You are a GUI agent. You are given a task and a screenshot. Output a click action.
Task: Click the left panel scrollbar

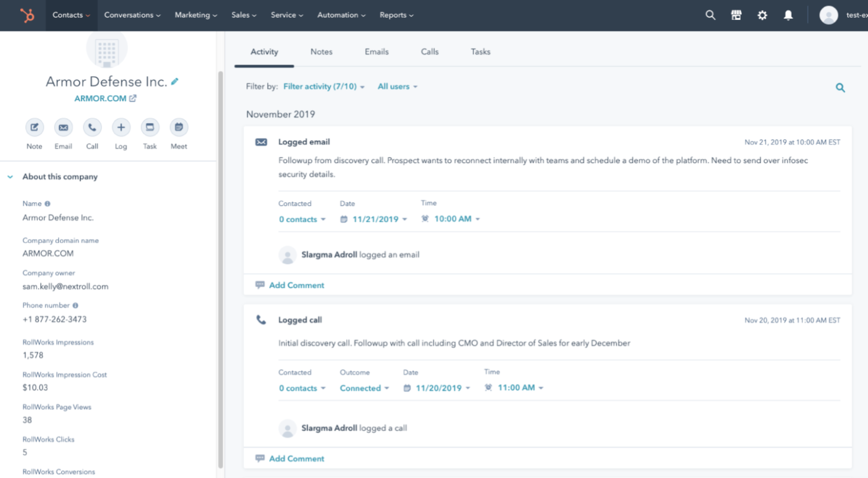point(221,270)
